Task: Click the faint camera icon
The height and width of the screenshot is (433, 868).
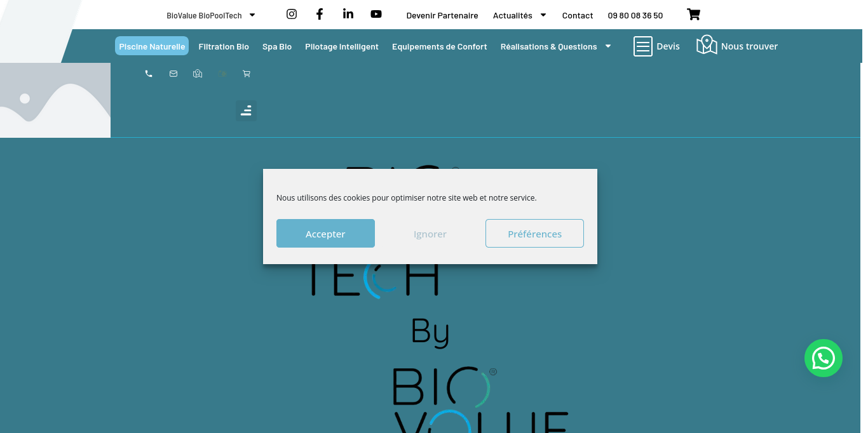Action: pos(222,74)
